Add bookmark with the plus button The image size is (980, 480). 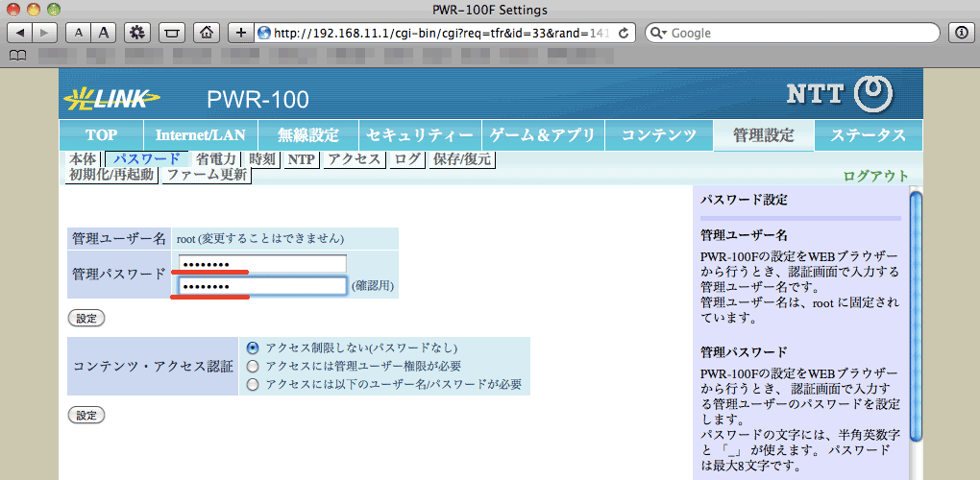241,32
